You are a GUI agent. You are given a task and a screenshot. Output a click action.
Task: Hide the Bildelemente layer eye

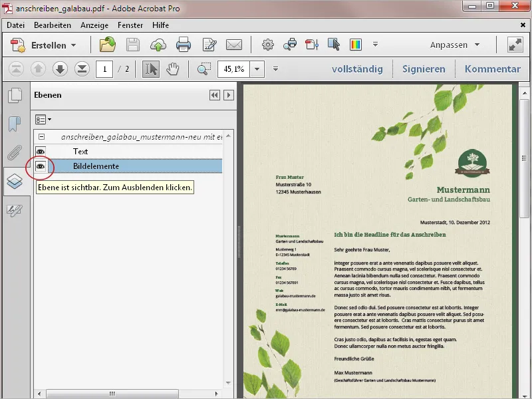click(x=41, y=166)
